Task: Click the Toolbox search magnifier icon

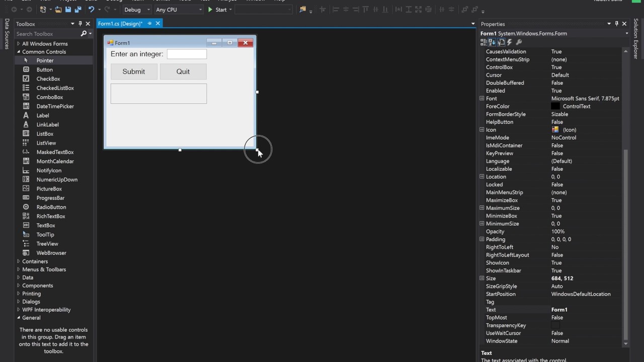Action: pyautogui.click(x=84, y=34)
